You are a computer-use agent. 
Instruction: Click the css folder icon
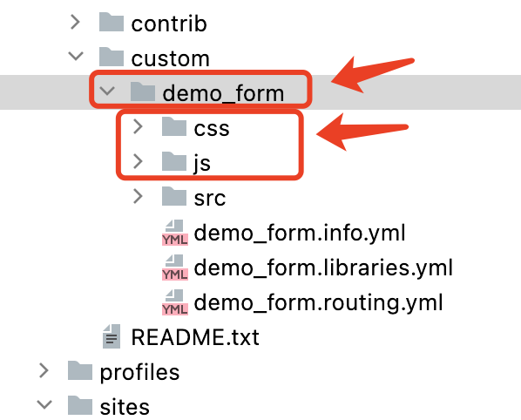coord(174,126)
